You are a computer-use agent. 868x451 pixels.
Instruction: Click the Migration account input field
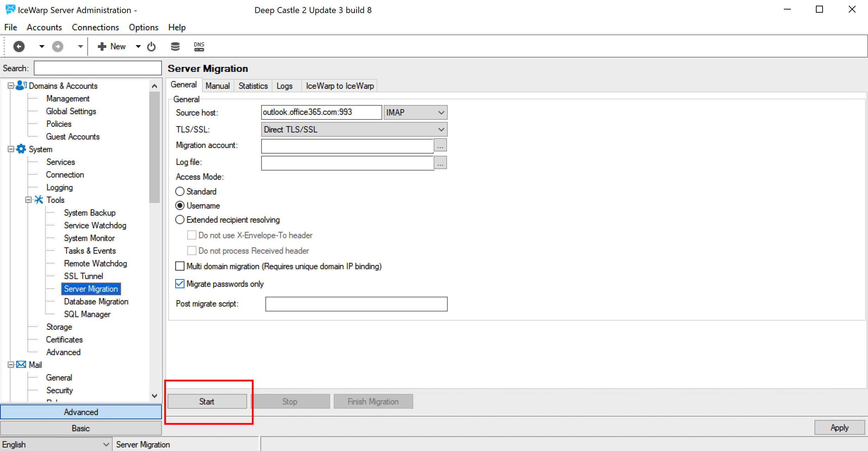(x=347, y=146)
